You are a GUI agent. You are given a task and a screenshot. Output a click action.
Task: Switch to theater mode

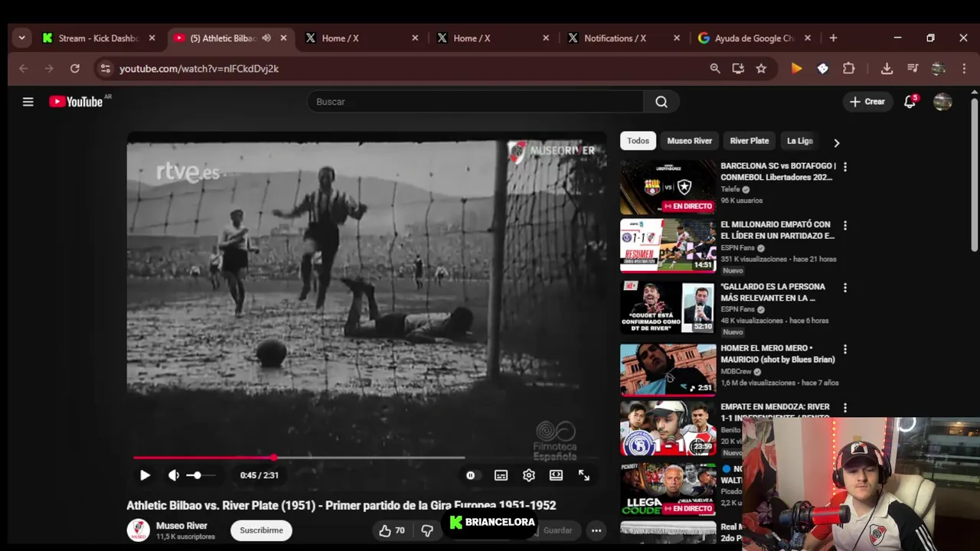click(556, 475)
